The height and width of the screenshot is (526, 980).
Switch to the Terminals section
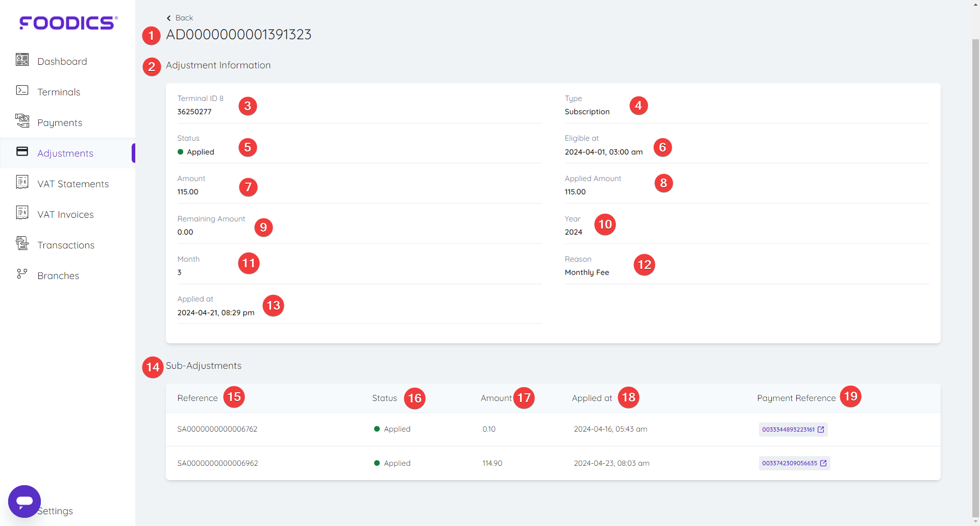coord(58,92)
